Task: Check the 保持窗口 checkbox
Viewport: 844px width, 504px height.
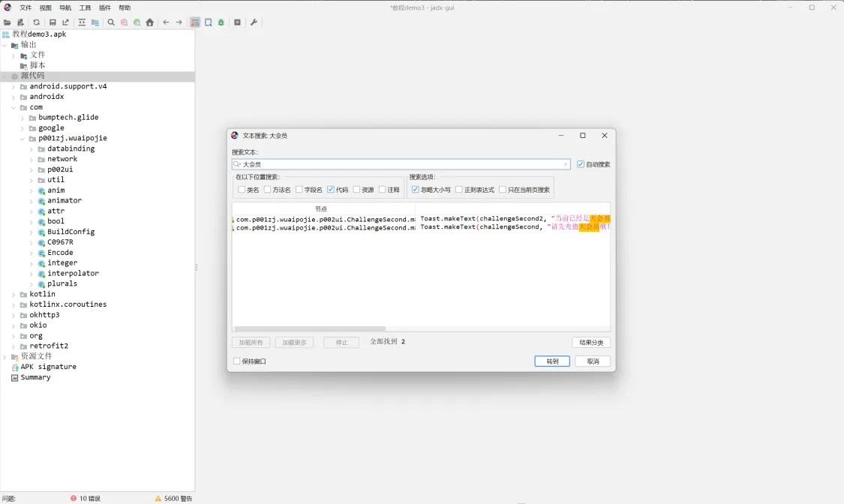Action: tap(237, 361)
